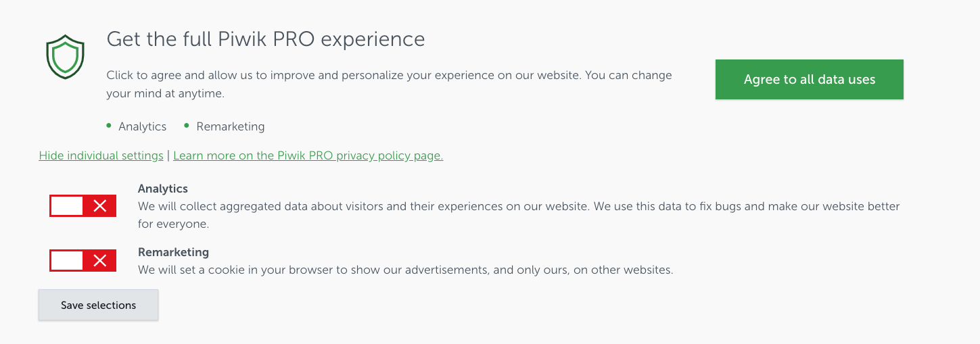
Task: Click the 'Get the full Piwik PRO experience' title
Action: pyautogui.click(x=266, y=39)
